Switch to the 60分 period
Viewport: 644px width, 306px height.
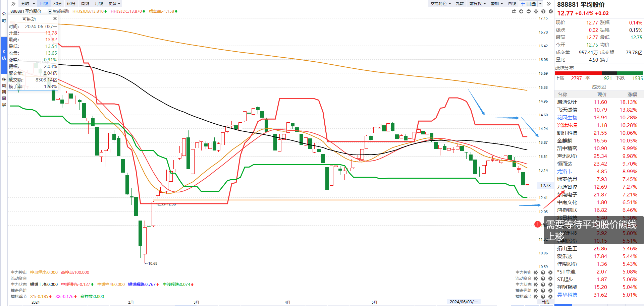[71, 4]
